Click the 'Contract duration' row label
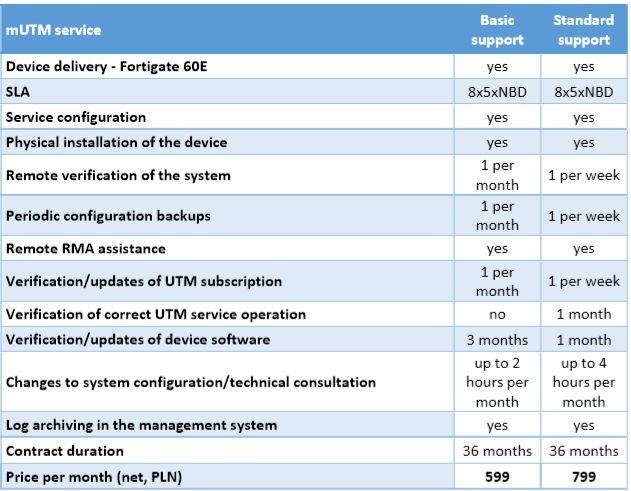Viewport: 631px width, 491px height. pos(64,451)
